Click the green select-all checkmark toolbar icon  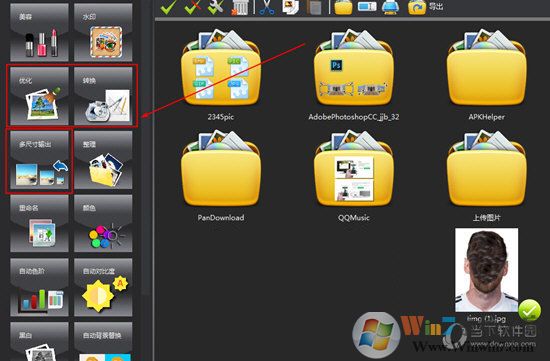pos(169,7)
